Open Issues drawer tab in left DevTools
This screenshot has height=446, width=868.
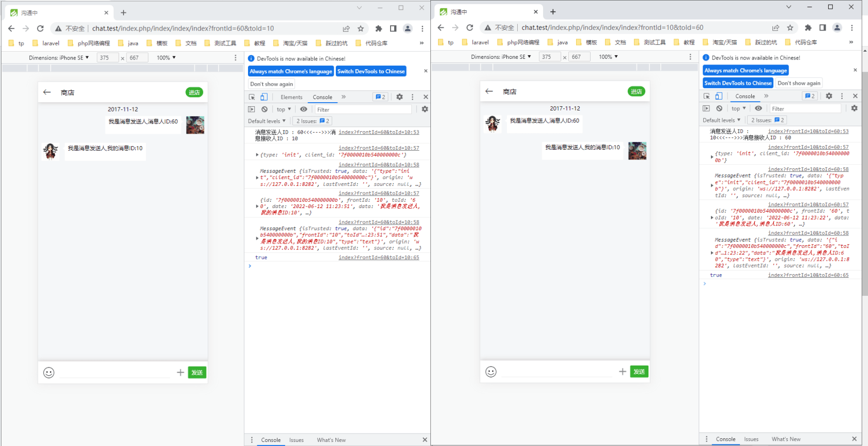(x=297, y=440)
